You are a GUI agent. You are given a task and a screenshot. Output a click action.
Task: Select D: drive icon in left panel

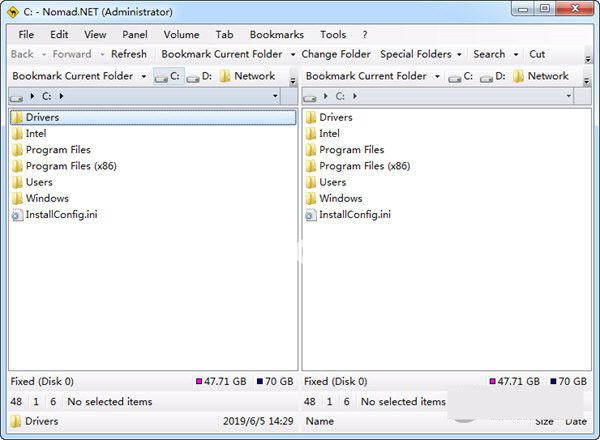click(199, 76)
